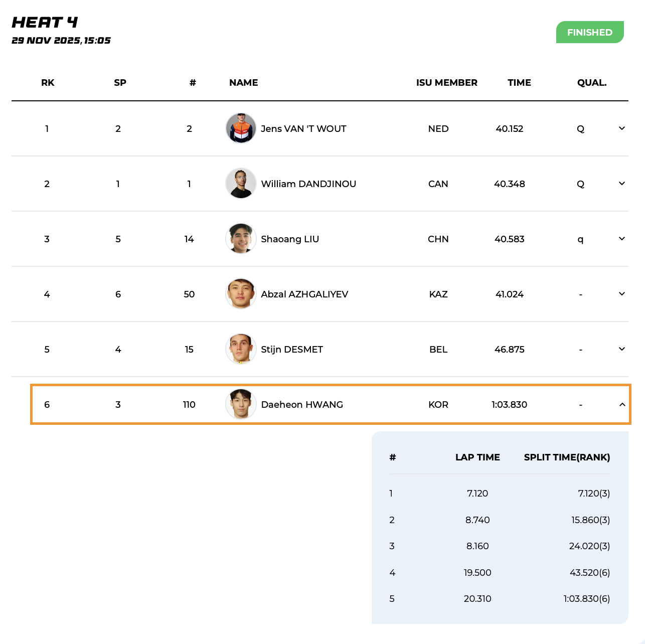Click William DANDJINOU avatar photo
645x644 pixels.
pos(241,184)
